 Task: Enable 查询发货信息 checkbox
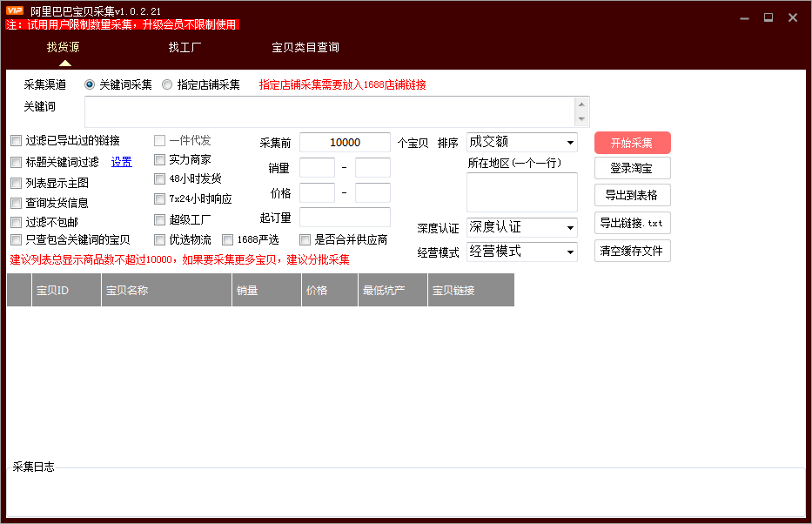coord(16,203)
